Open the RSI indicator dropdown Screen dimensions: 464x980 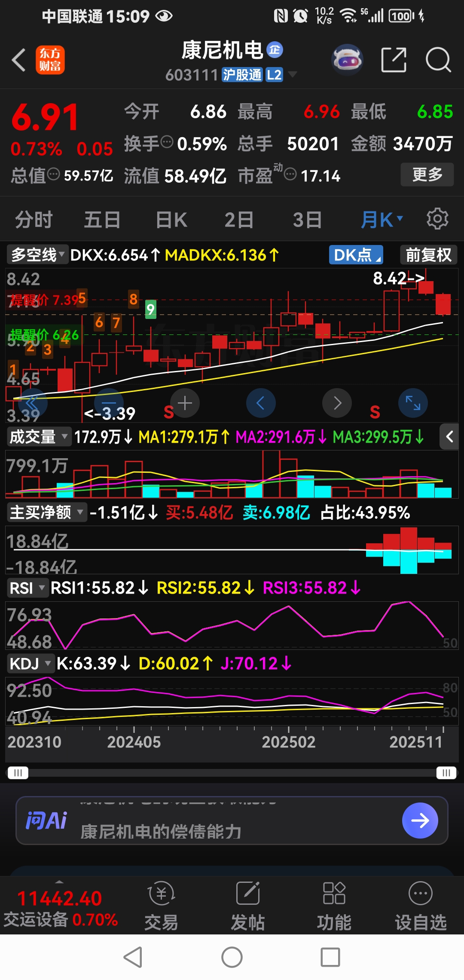click(27, 588)
